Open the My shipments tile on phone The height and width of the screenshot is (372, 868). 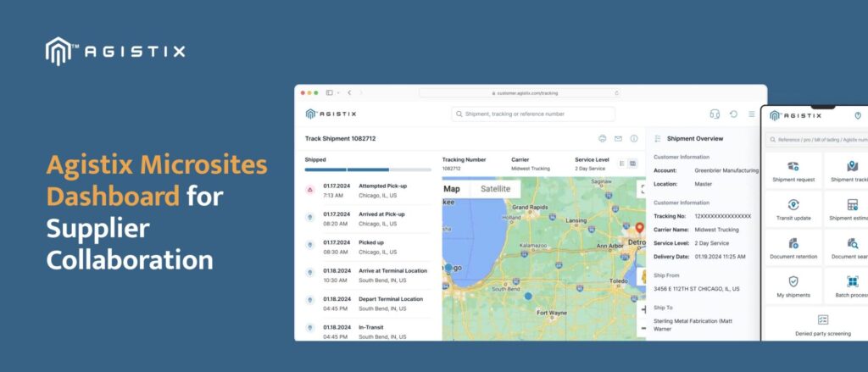(793, 286)
